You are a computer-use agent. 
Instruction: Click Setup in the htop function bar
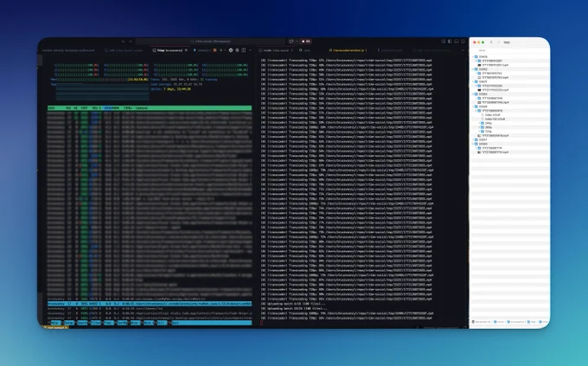point(69,323)
